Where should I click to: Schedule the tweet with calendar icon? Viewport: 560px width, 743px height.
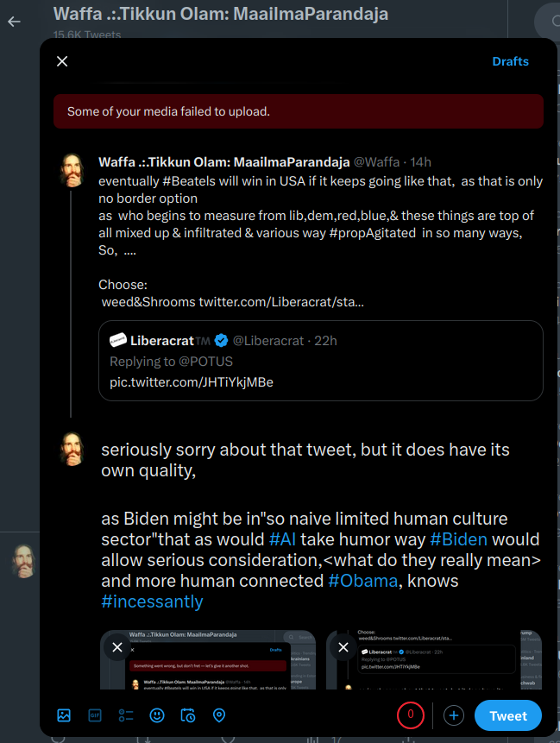pos(188,715)
